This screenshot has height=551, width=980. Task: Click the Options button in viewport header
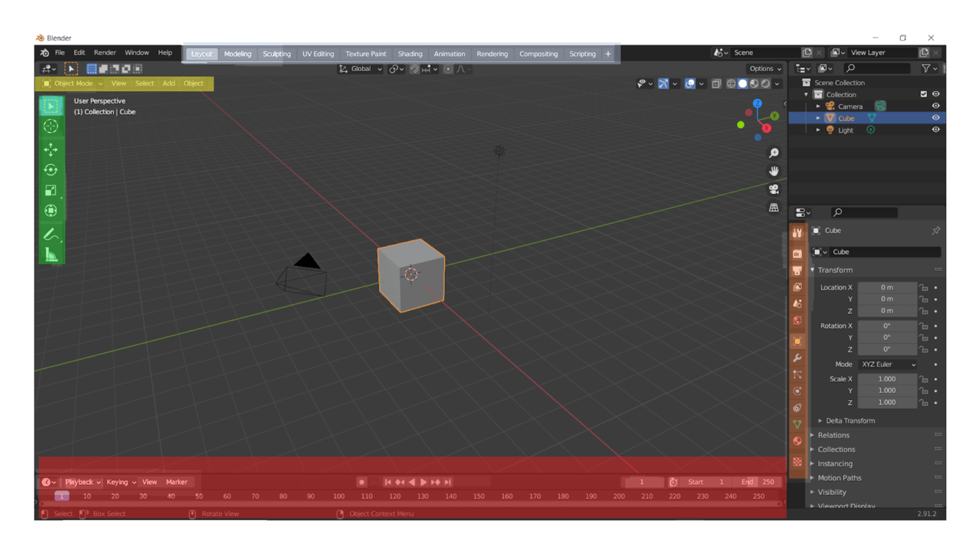point(763,68)
